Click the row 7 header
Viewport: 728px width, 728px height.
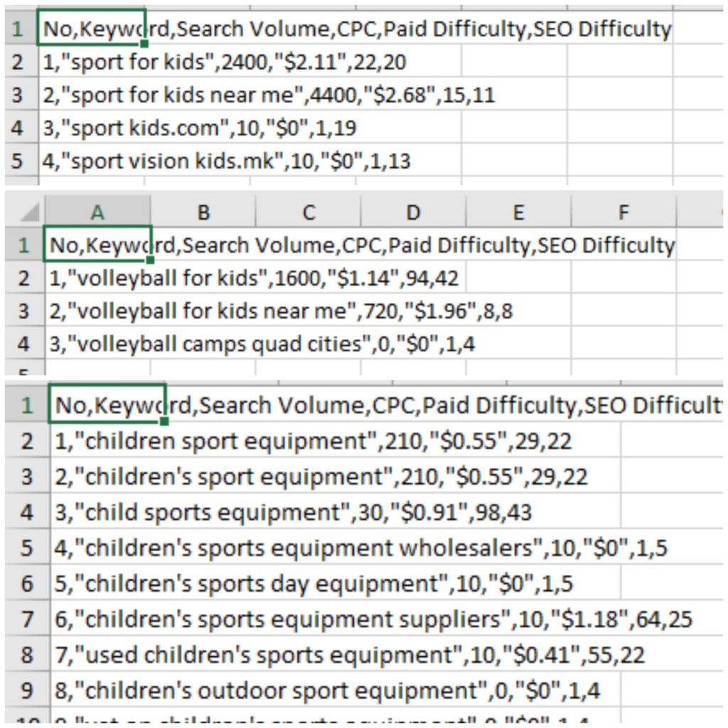click(26, 619)
